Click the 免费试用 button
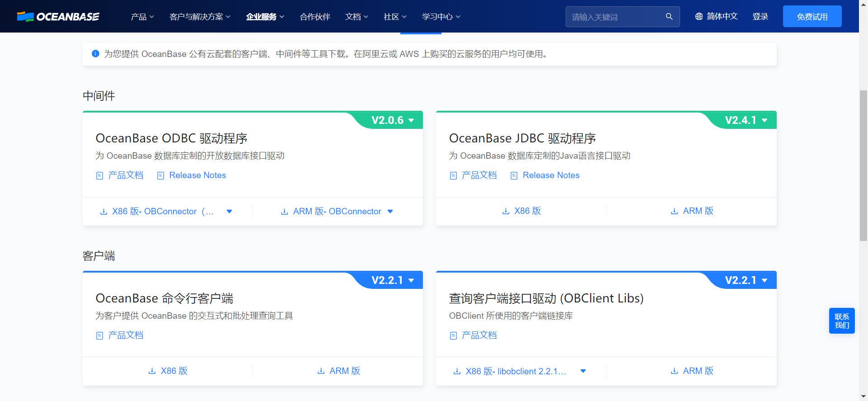This screenshot has width=868, height=401. pyautogui.click(x=812, y=16)
